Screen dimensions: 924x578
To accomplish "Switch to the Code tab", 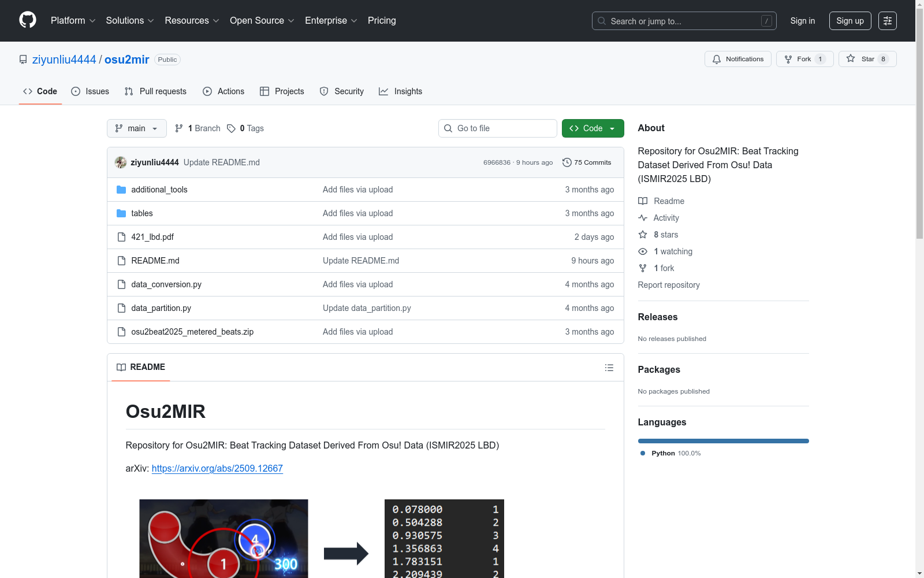I will tap(40, 91).
